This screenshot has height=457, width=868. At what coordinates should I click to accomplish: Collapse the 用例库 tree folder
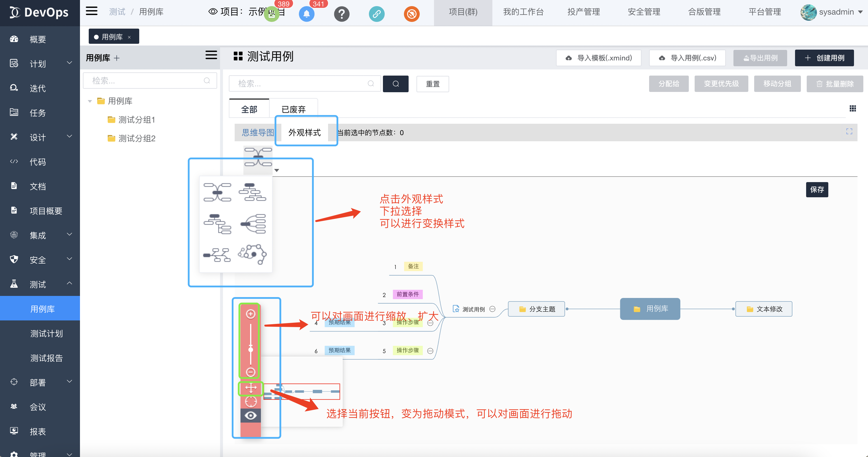(x=90, y=101)
